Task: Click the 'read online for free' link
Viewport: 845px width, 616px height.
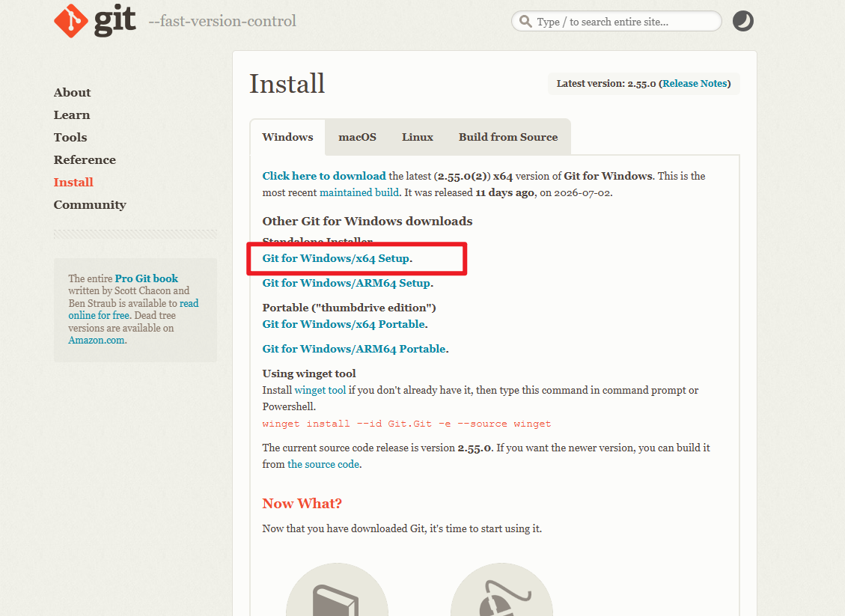Action: [x=133, y=309]
